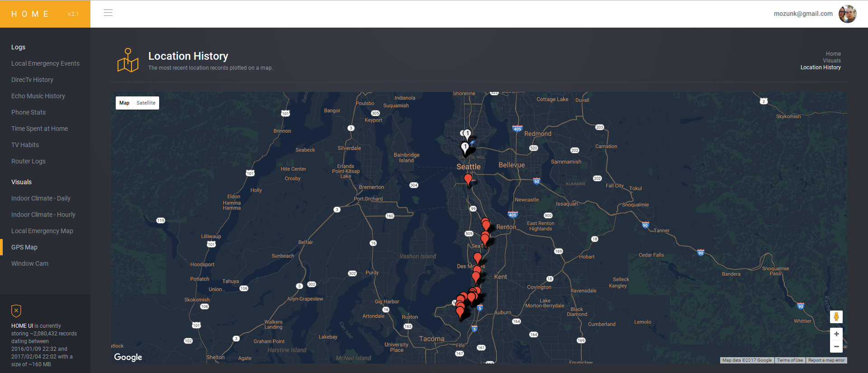Open Phone Stats page
The width and height of the screenshot is (868, 373).
click(28, 112)
